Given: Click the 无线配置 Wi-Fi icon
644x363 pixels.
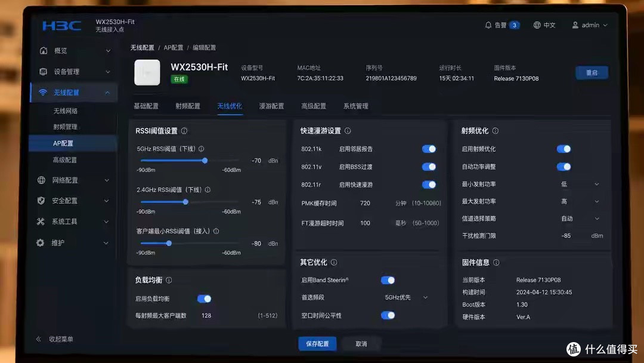Looking at the screenshot, I should 43,93.
